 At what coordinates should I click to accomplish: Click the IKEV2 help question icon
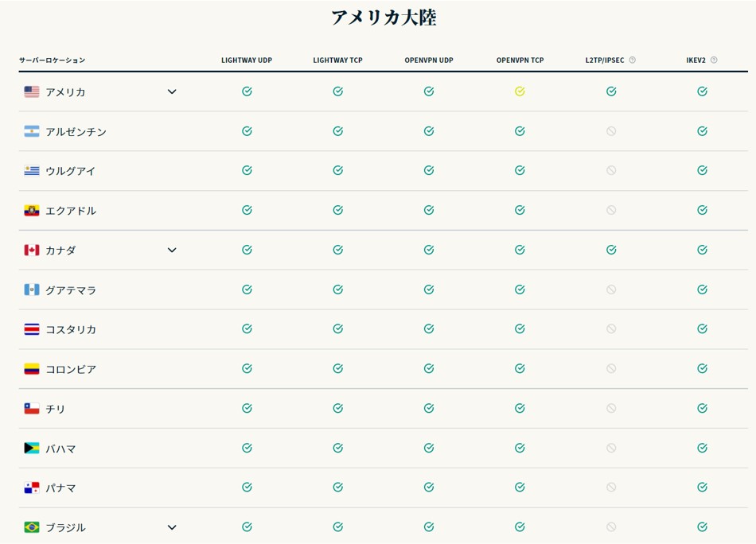point(714,60)
